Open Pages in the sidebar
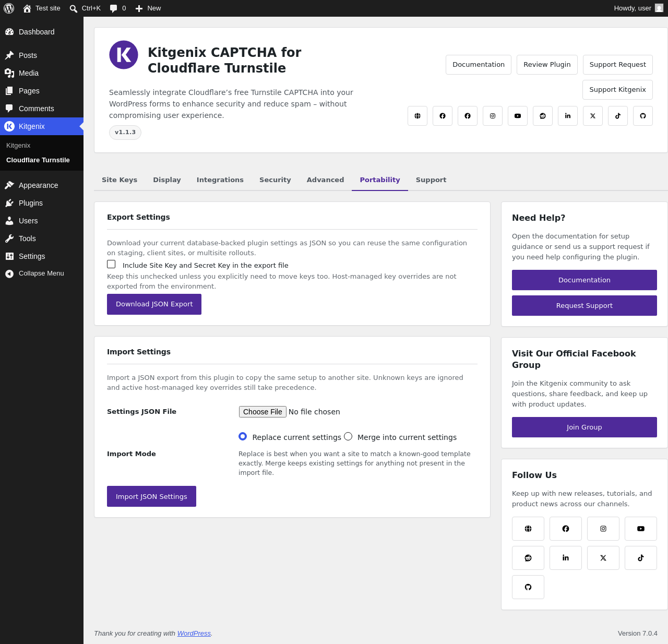Image resolution: width=668 pixels, height=644 pixels. (42, 91)
